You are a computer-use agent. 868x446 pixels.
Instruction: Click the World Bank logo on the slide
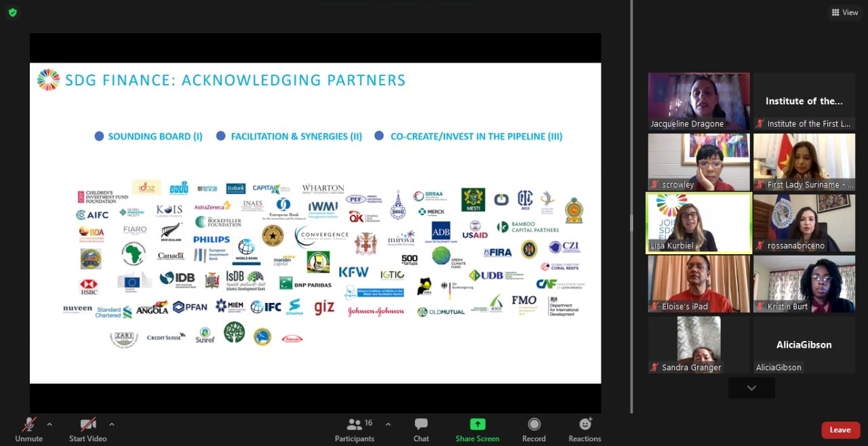click(x=246, y=250)
